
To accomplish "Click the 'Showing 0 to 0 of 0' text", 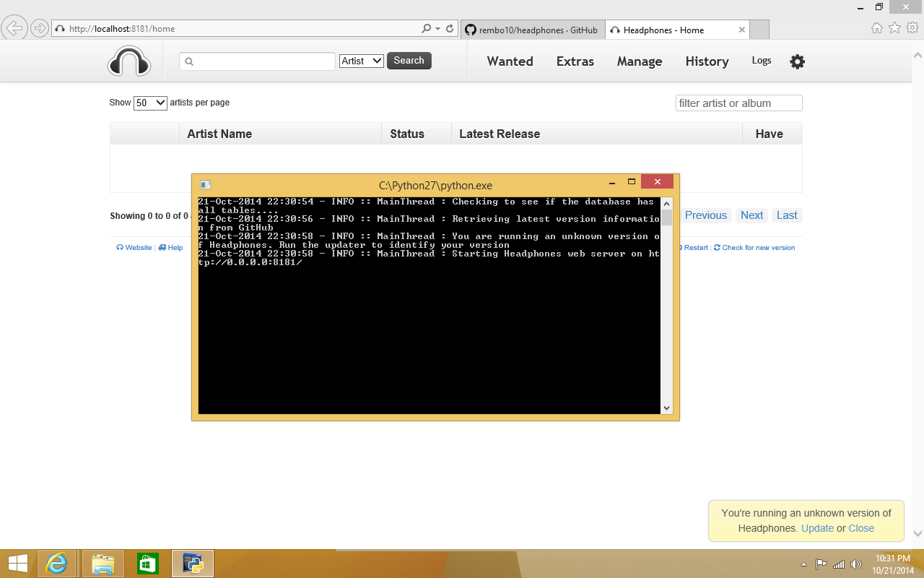I will (149, 215).
